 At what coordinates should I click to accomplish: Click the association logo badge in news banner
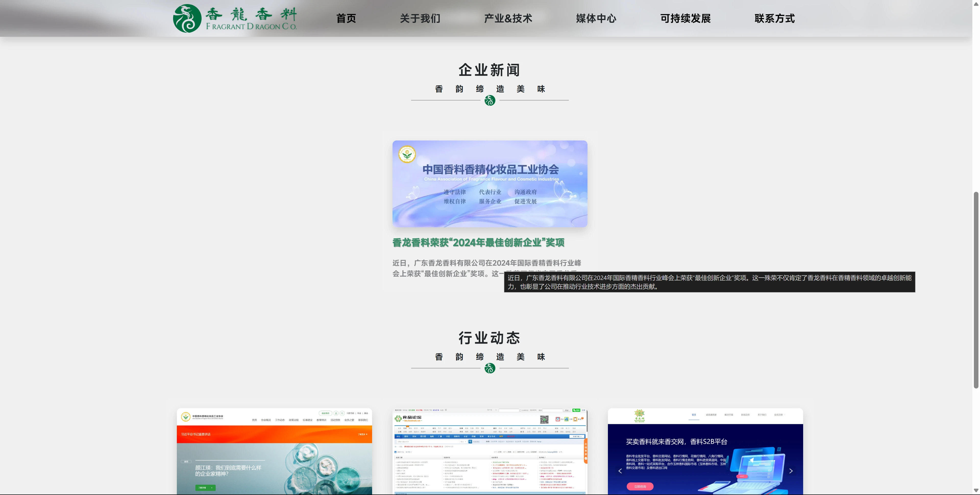tap(407, 155)
